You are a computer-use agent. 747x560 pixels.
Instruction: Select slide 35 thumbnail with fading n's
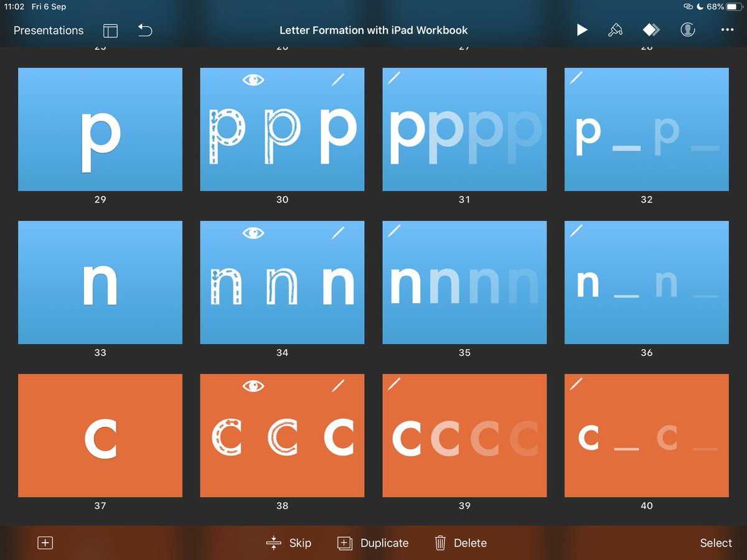[464, 282]
